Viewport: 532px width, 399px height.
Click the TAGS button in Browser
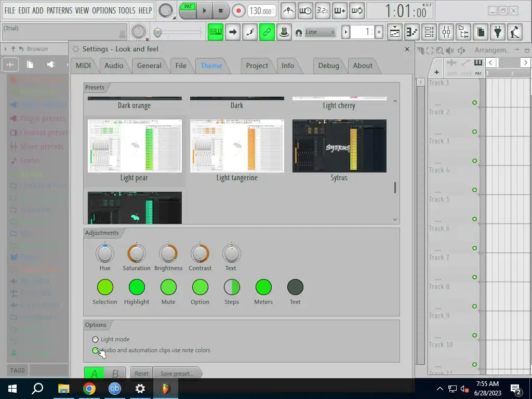click(17, 370)
